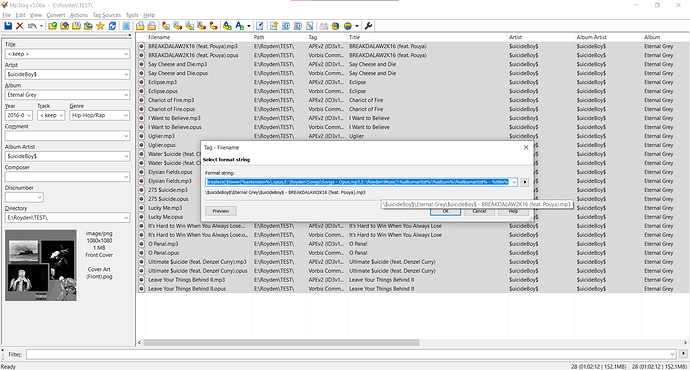Click into the Filter input field
The image size is (690, 370).
tap(351, 354)
